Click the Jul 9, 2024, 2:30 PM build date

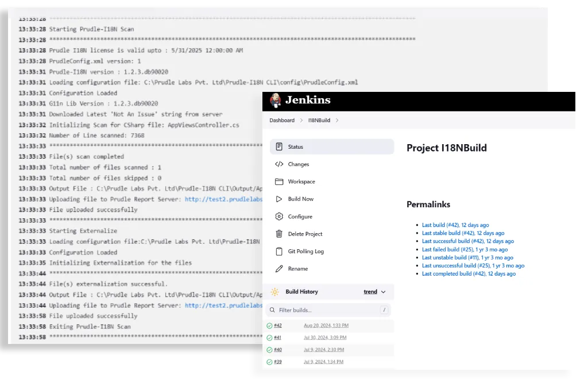[x=324, y=349]
